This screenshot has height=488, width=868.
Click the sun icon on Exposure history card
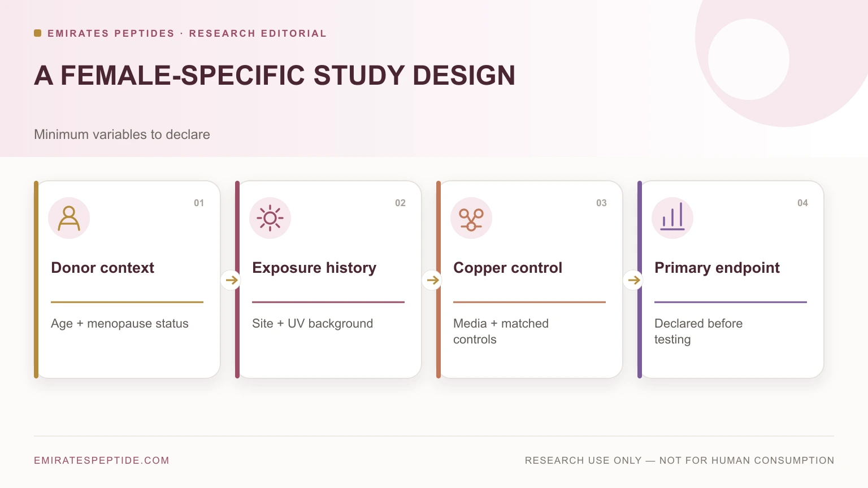coord(270,218)
